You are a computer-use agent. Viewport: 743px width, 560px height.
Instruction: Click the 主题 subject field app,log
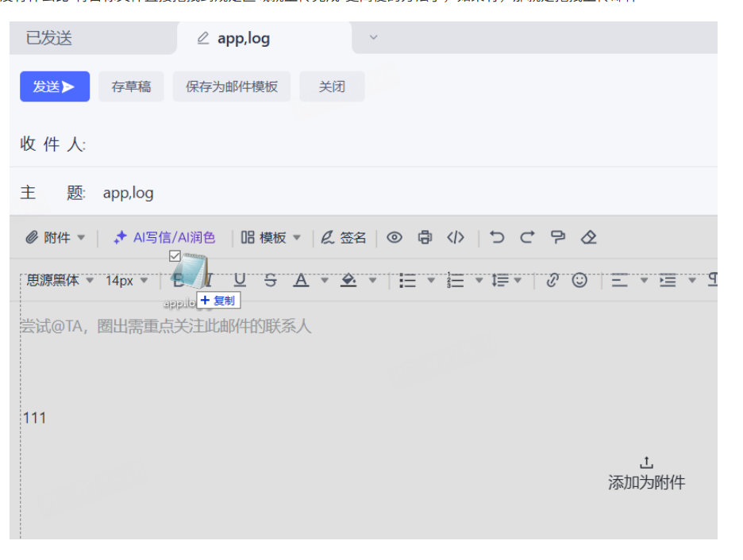tap(364, 193)
